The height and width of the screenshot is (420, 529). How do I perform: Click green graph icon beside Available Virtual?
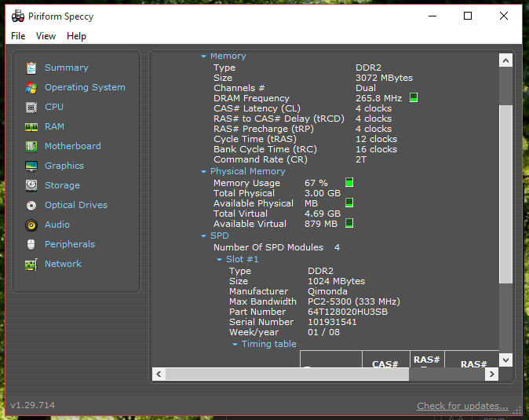point(349,223)
